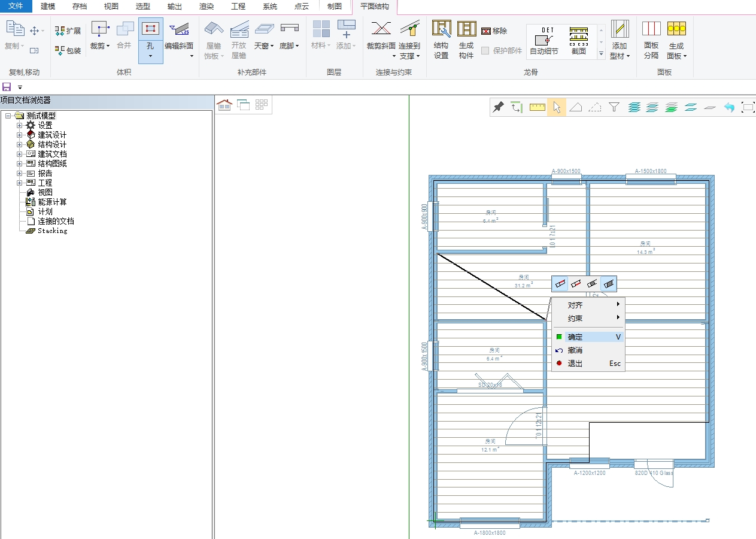Click 生成构件 (Generate Members) icon
The height and width of the screenshot is (539, 756).
click(466, 28)
